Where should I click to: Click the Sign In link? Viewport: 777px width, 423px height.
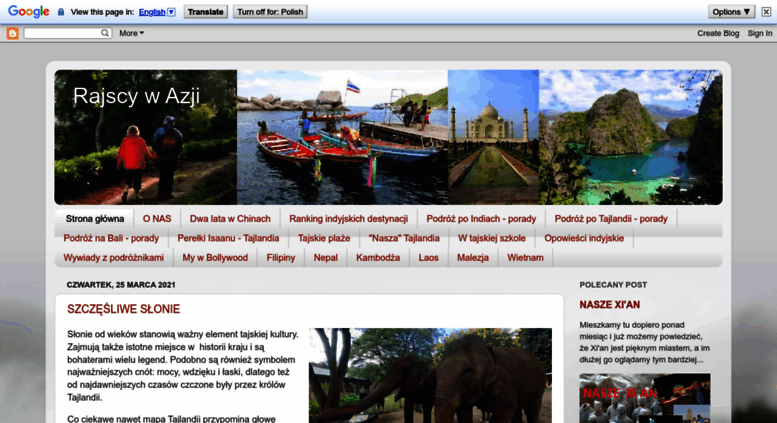pyautogui.click(x=760, y=33)
